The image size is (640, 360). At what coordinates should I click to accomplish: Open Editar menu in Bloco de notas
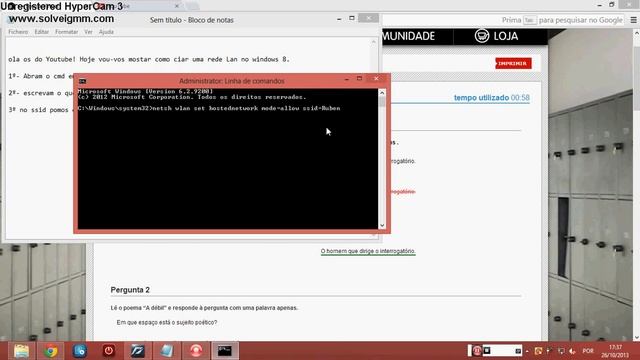click(42, 32)
